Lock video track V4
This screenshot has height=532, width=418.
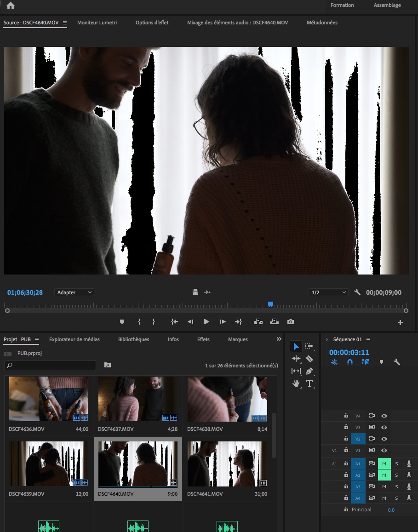pyautogui.click(x=346, y=415)
